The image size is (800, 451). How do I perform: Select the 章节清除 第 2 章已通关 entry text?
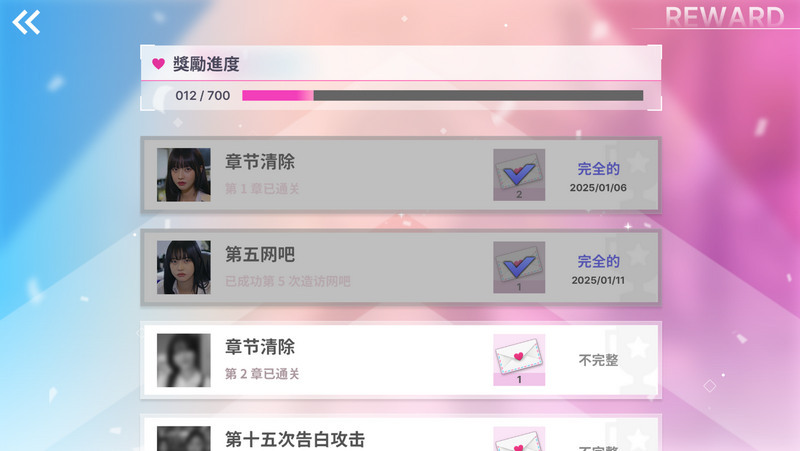(262, 359)
